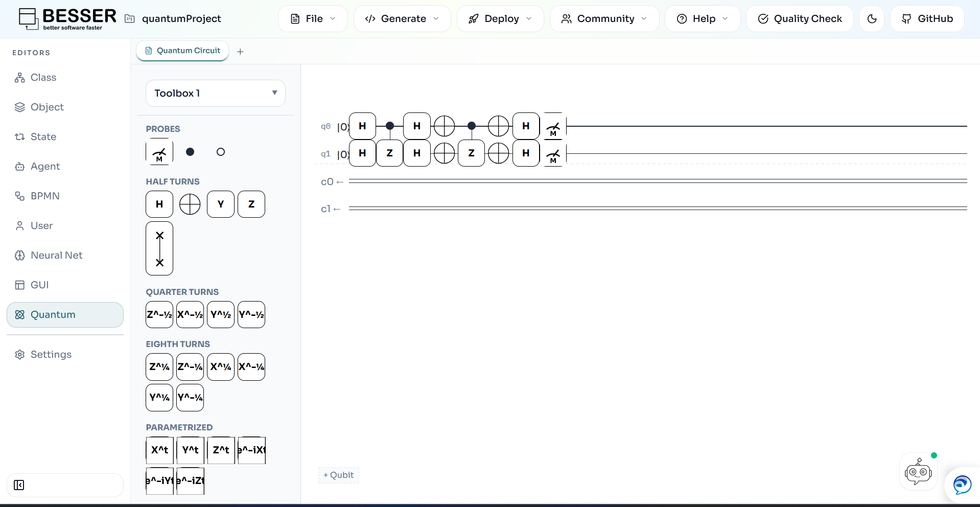The width and height of the screenshot is (980, 507).
Task: Select the Measure probe in toolbox
Action: coord(159,152)
